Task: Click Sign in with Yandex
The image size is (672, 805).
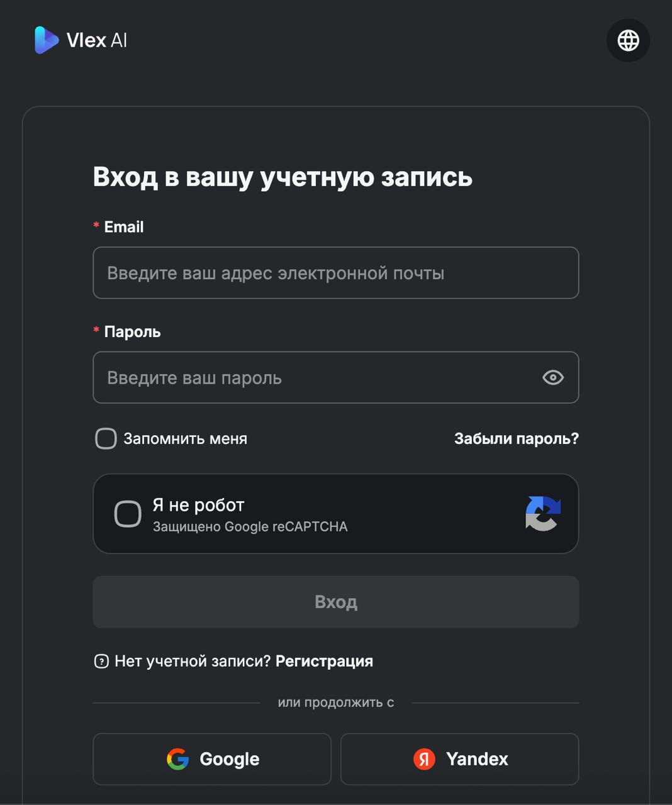Action: [x=459, y=759]
